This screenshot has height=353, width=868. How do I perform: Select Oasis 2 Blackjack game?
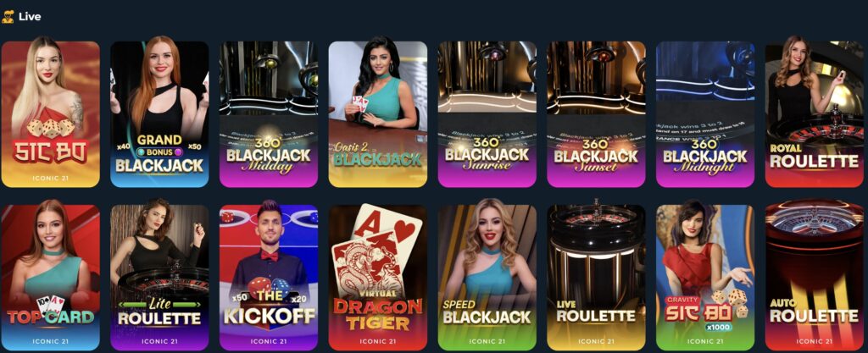tap(377, 113)
